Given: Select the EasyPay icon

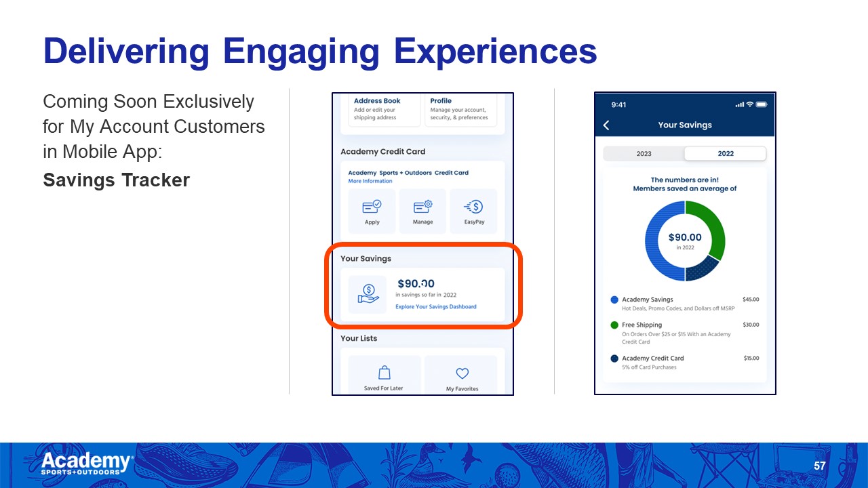Looking at the screenshot, I should pyautogui.click(x=474, y=207).
